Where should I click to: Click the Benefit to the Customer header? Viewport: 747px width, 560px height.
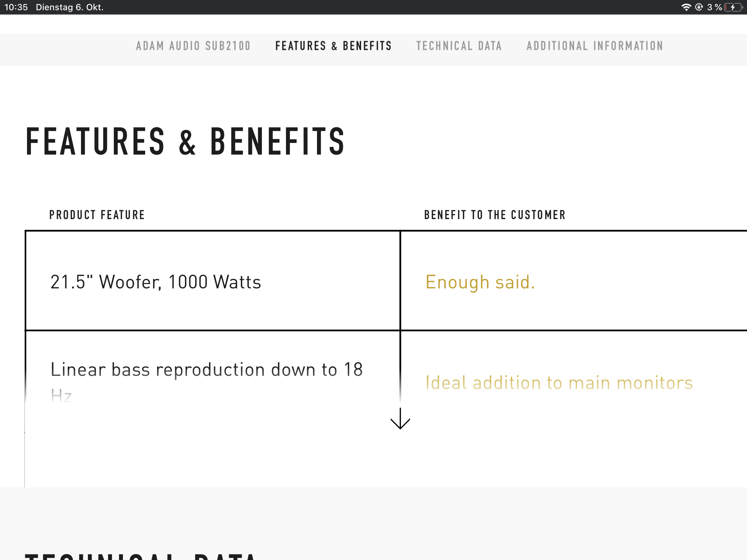click(x=495, y=215)
